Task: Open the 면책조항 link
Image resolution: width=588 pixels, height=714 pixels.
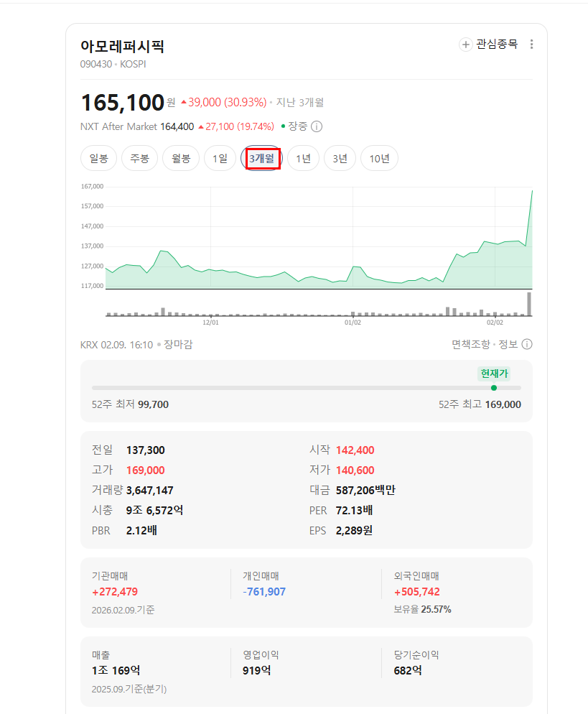Action: point(471,344)
